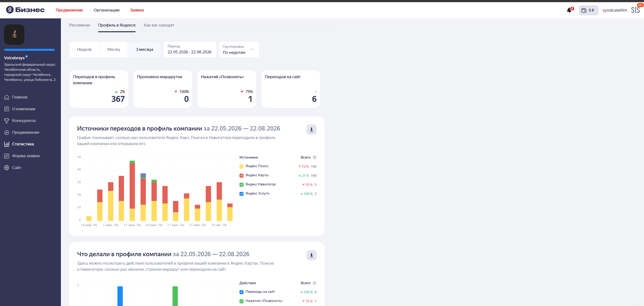Click the Статистика chart icon

(x=7, y=144)
